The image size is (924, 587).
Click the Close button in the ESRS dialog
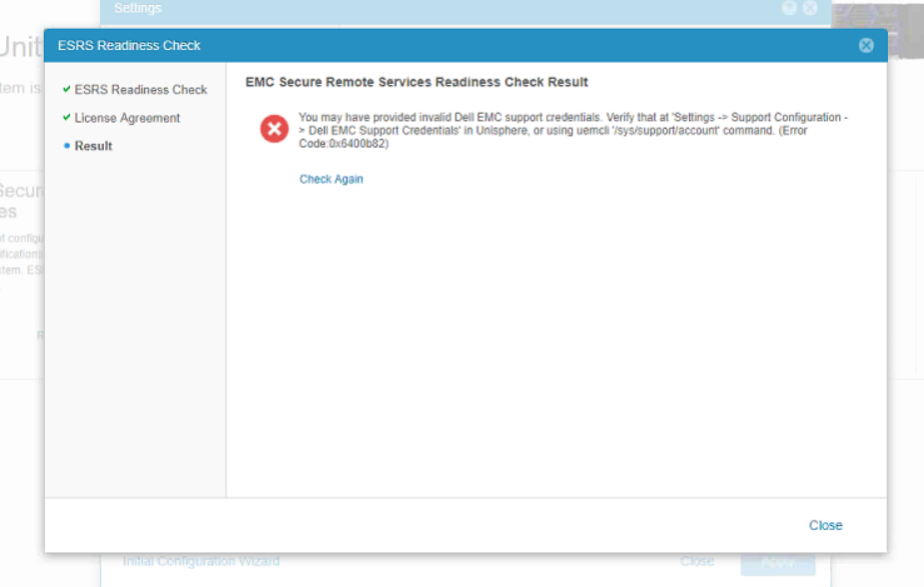[x=826, y=525]
